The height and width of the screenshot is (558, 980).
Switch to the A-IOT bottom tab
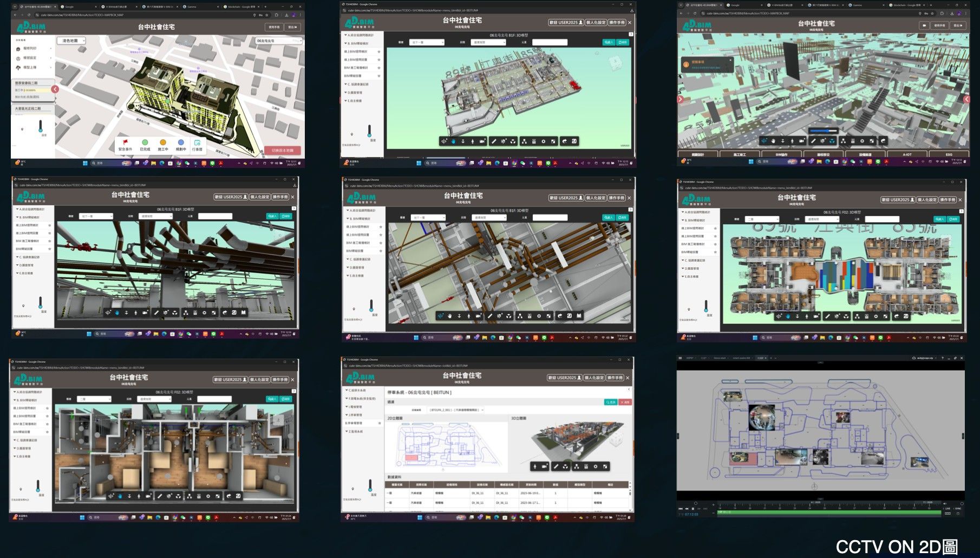click(907, 154)
